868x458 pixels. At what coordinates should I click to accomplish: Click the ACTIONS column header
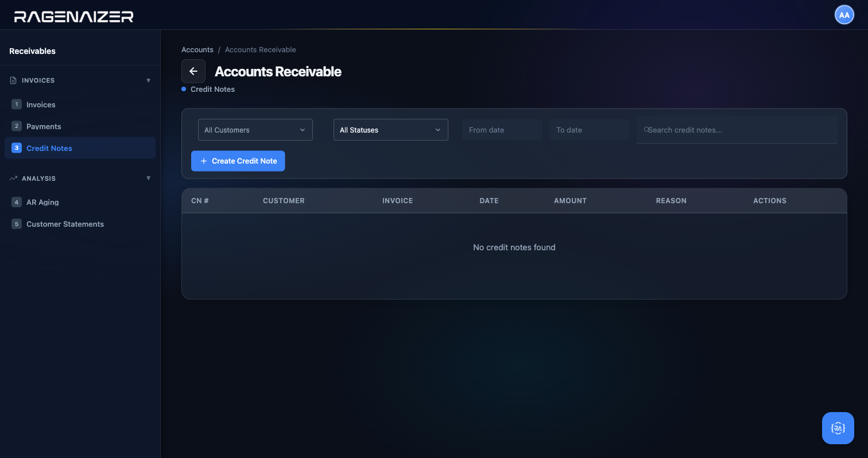tap(770, 201)
